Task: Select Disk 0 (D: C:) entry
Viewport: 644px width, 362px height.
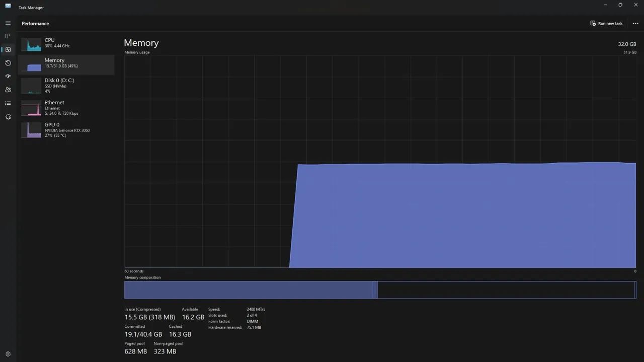Action: click(x=66, y=85)
